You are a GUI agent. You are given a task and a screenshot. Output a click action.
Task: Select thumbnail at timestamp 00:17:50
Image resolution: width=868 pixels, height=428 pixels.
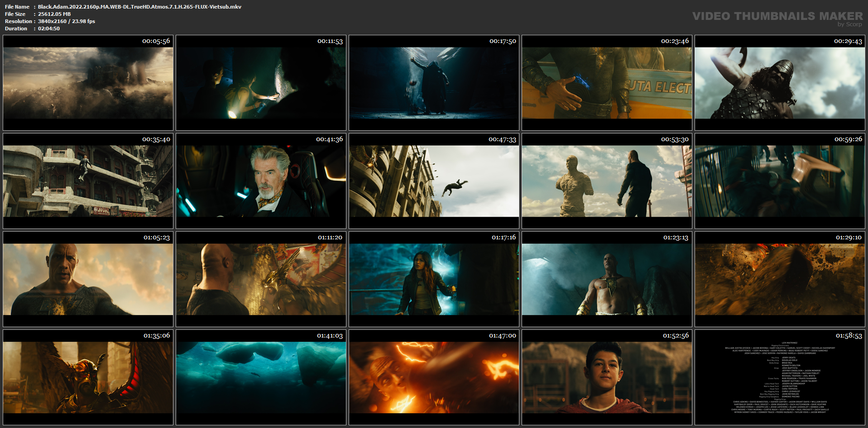click(x=434, y=83)
